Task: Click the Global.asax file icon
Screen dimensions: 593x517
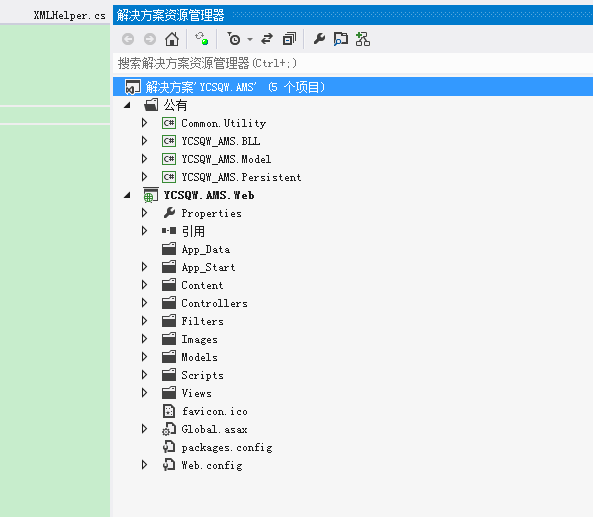Action: pyautogui.click(x=169, y=429)
